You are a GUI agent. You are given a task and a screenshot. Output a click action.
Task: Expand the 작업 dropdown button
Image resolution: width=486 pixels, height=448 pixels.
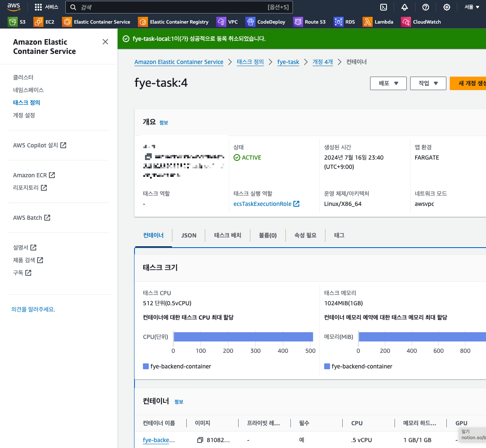(428, 83)
